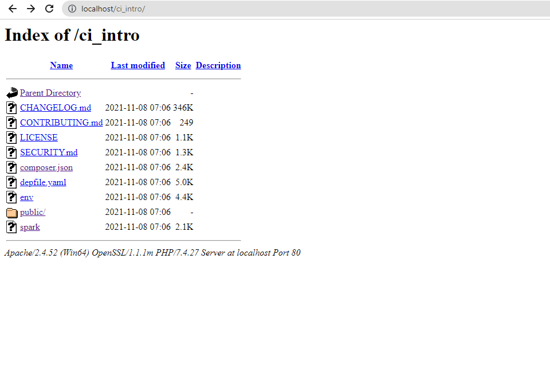Click the file icon beside LICENSE
The width and height of the screenshot is (550, 392).
tap(11, 137)
